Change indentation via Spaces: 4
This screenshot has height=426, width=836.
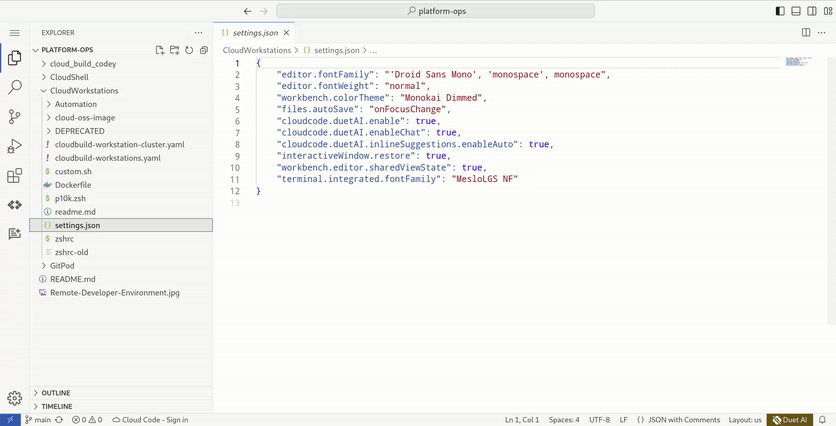(x=564, y=420)
